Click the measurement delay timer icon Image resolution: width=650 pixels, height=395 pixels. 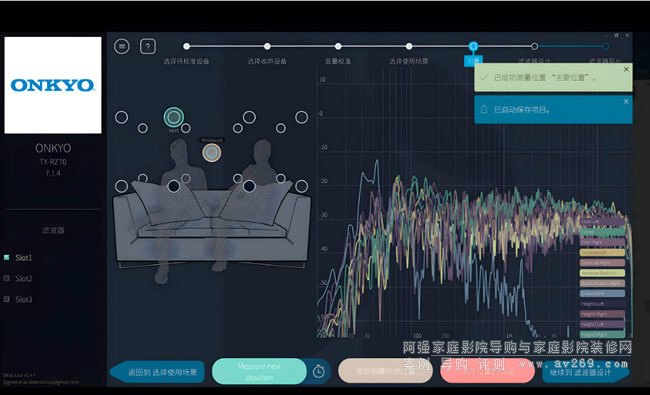(x=318, y=371)
